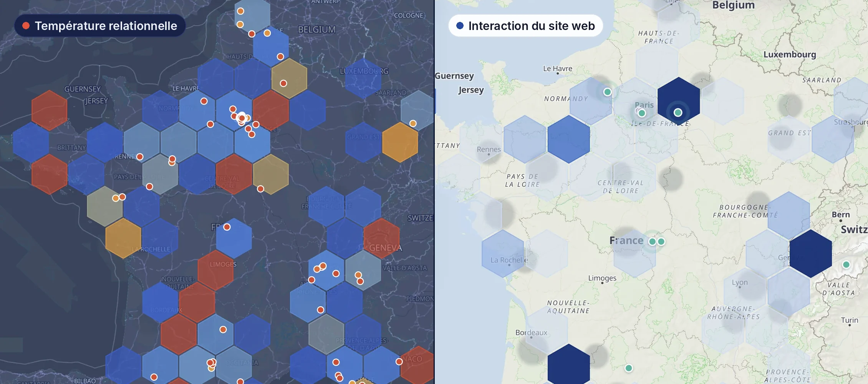
Task: Click the BRITTANY label on dark map
Action: pos(71,148)
